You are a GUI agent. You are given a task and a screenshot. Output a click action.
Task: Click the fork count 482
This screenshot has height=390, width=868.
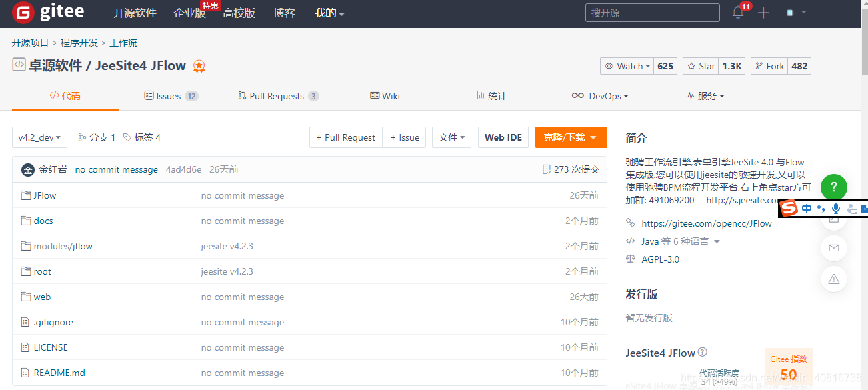(x=799, y=66)
